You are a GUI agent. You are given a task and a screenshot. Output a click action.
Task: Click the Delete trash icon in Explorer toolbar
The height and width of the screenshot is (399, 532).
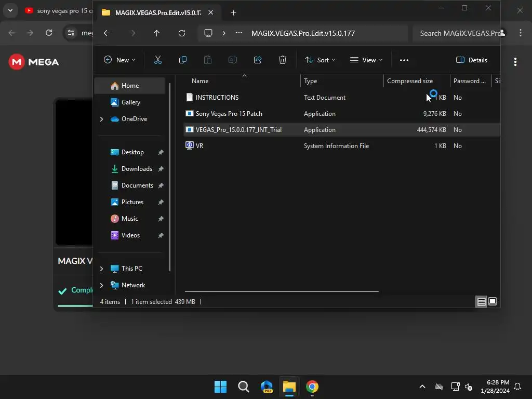(282, 60)
